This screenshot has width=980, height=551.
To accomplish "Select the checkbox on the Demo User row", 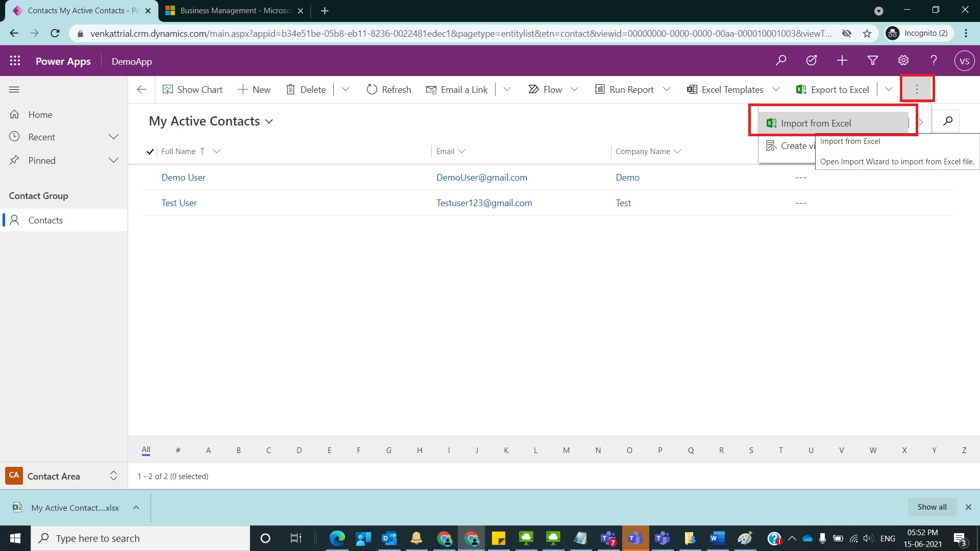I will pyautogui.click(x=150, y=177).
